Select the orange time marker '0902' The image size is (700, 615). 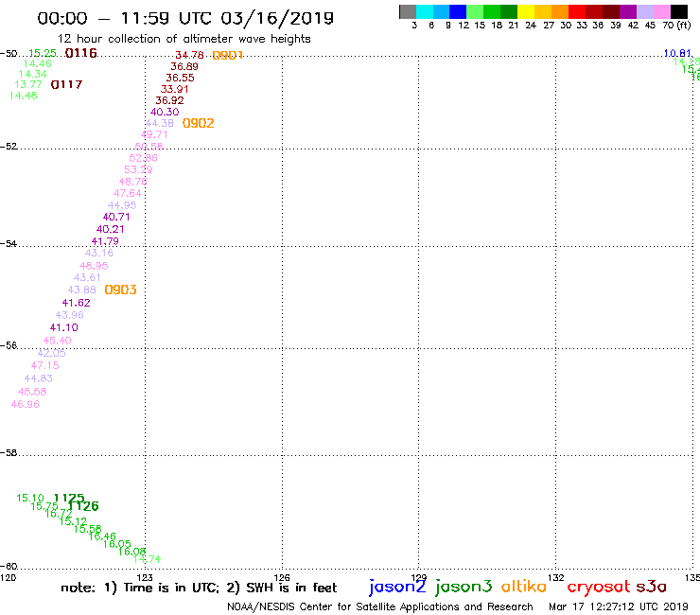199,123
